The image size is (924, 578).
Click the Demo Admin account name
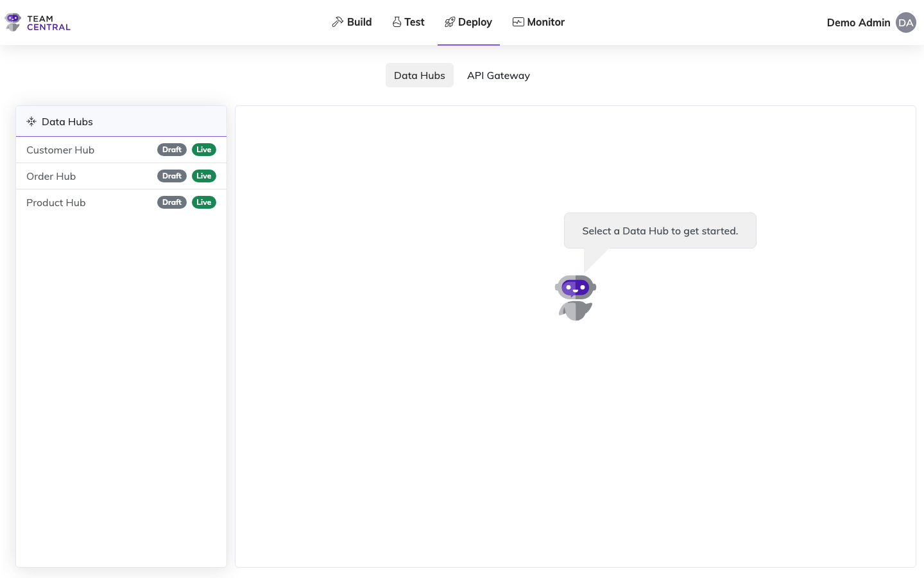[858, 22]
